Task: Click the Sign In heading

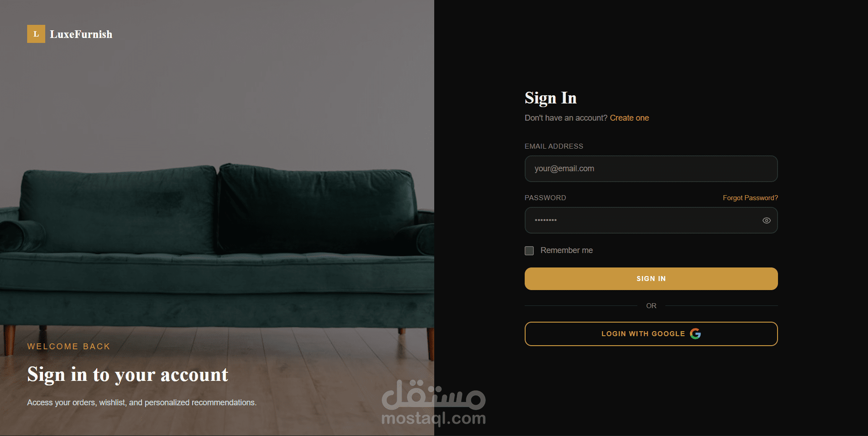Action: tap(550, 98)
